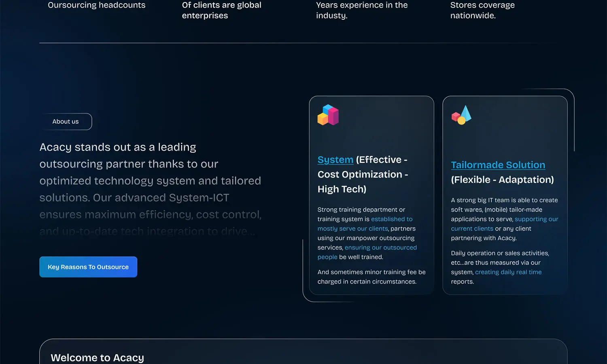Click the 'creating daily real time' link

[x=508, y=272]
